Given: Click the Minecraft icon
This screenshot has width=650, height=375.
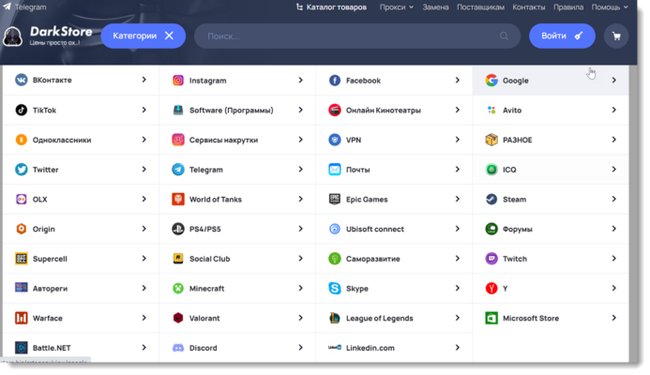Looking at the screenshot, I should 178,288.
